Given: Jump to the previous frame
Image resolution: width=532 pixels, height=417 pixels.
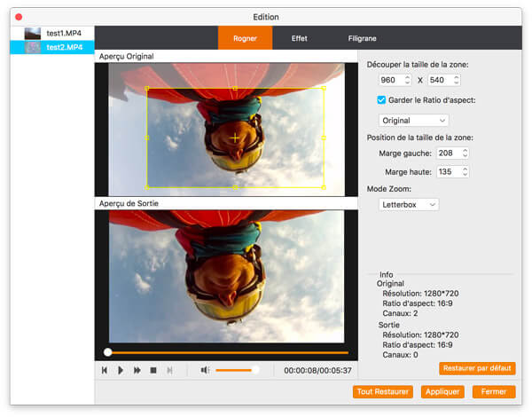Looking at the screenshot, I should [105, 370].
